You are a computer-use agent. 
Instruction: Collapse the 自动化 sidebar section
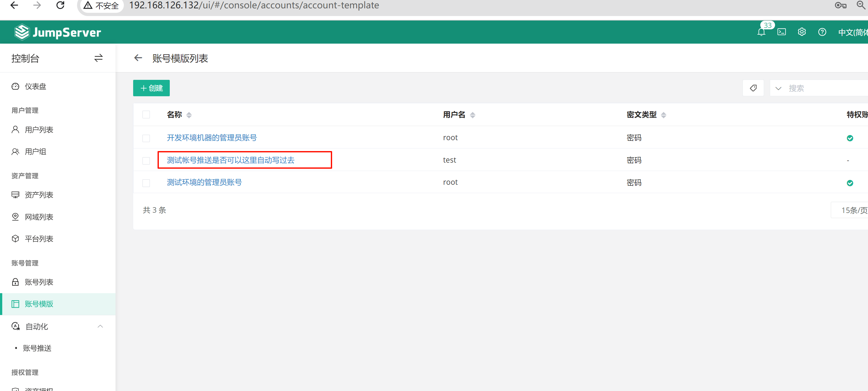point(100,326)
